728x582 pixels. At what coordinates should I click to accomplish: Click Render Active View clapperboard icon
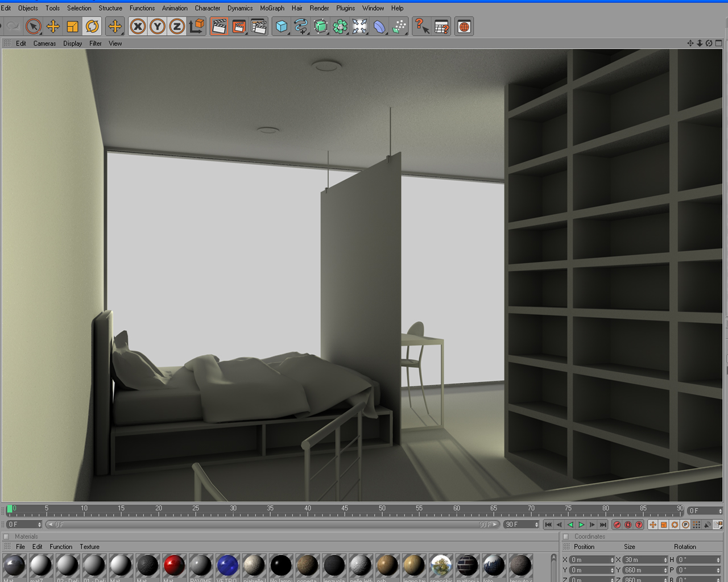pos(219,26)
